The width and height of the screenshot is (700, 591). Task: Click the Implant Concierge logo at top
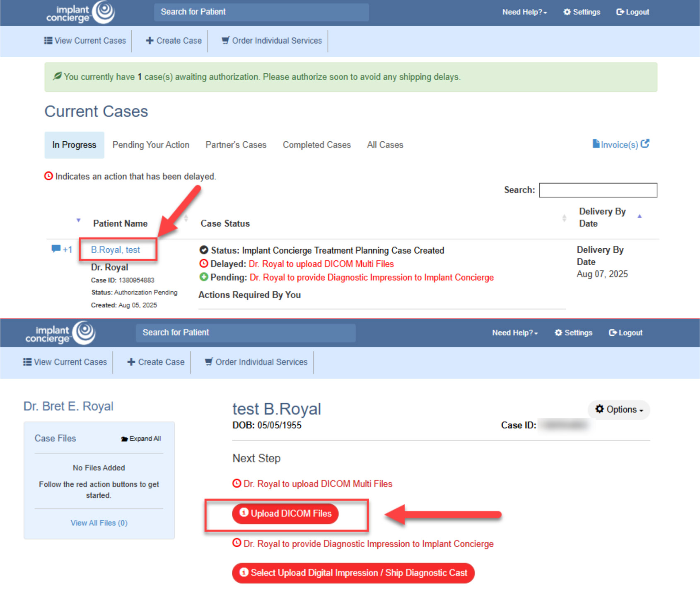tap(80, 12)
